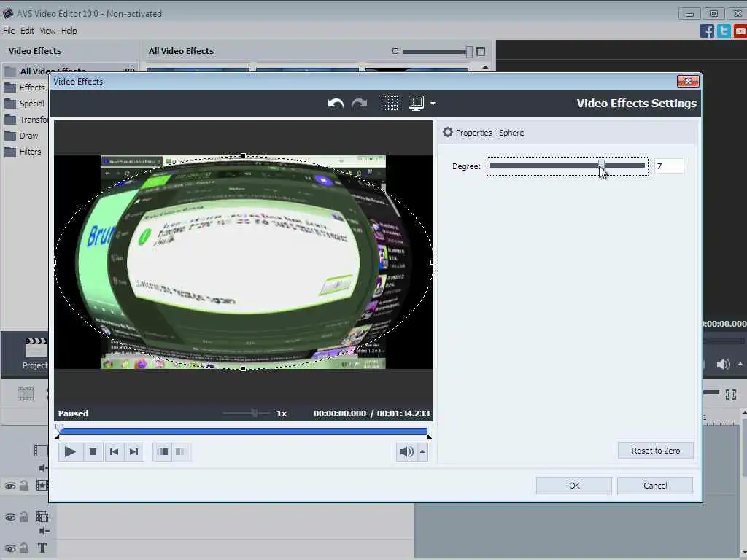
Task: Stop the preview playback
Action: (x=93, y=451)
